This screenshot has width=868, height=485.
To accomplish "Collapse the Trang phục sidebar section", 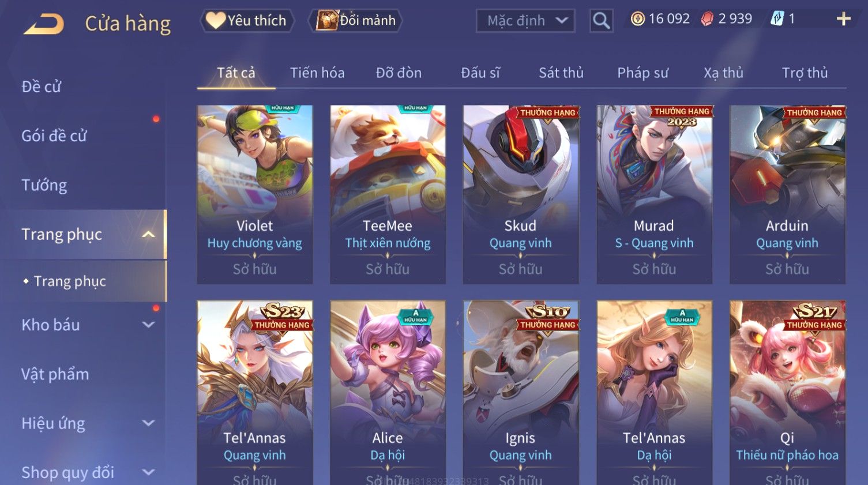I will [148, 235].
